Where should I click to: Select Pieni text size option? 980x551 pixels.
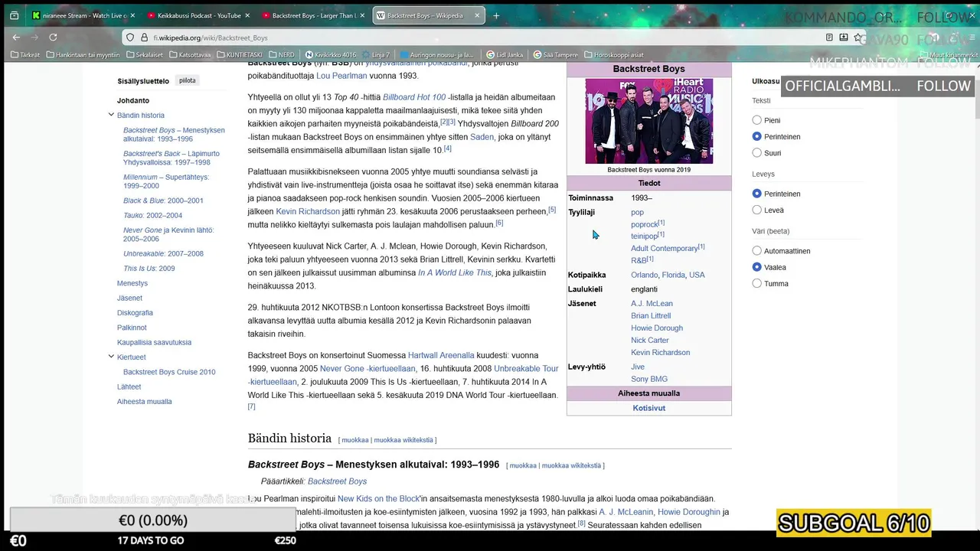tap(756, 120)
